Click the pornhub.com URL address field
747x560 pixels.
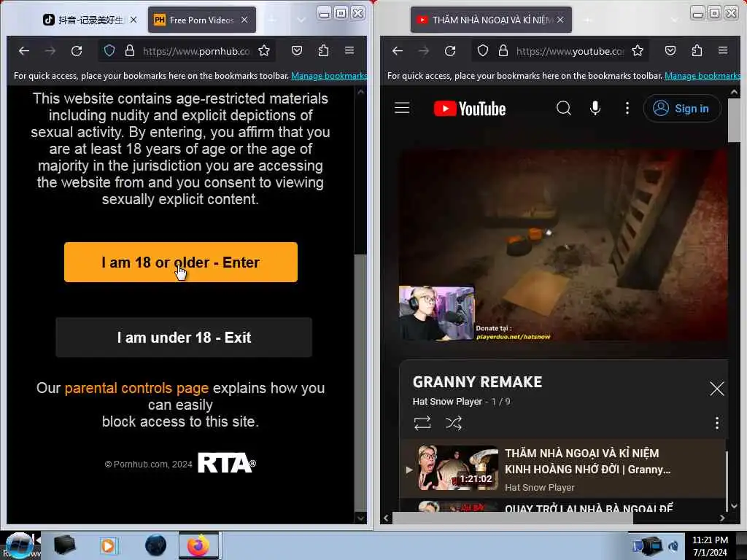(196, 51)
